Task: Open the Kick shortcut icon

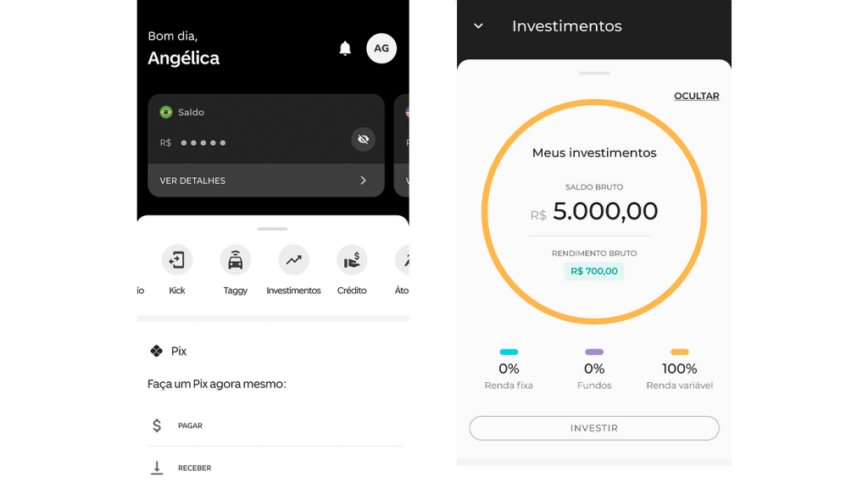Action: tap(177, 260)
